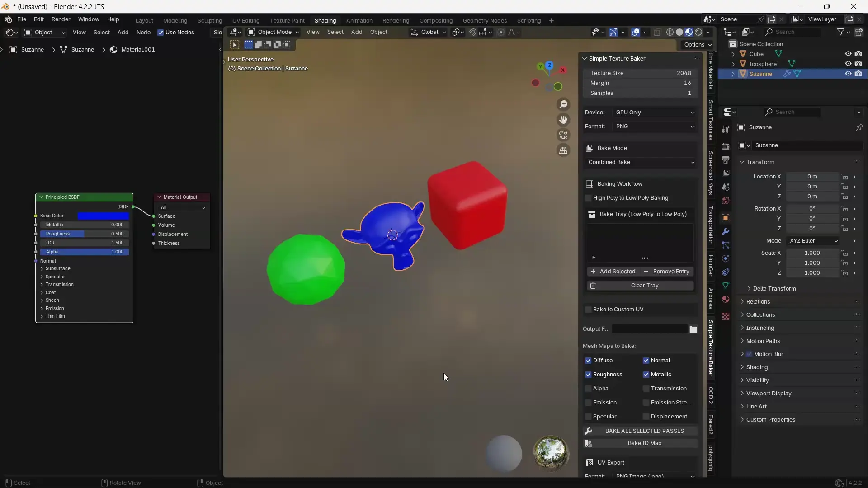
Task: Open the Physics properties tab icon
Action: [726, 258]
